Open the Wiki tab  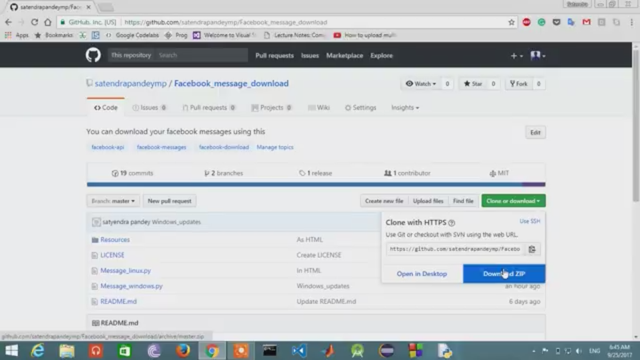pos(319,108)
